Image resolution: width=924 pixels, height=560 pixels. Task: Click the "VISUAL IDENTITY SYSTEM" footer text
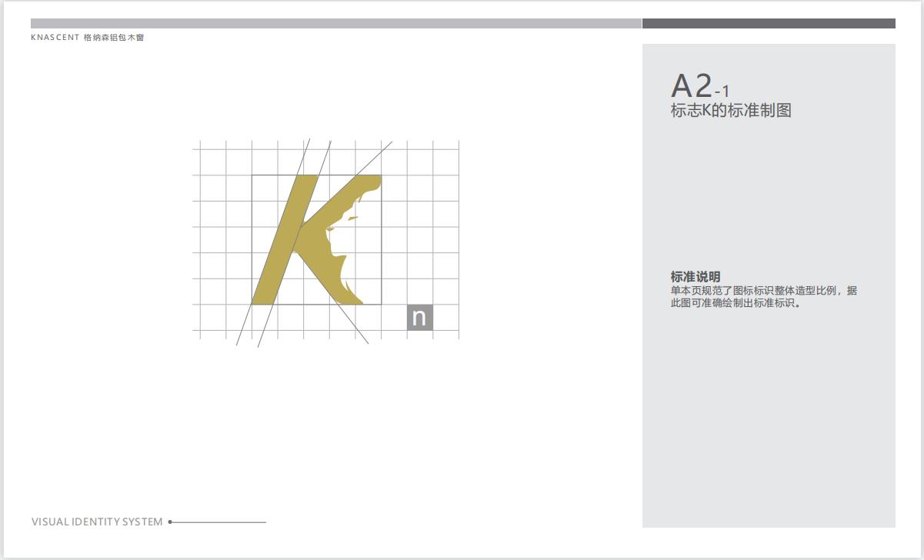(x=97, y=522)
